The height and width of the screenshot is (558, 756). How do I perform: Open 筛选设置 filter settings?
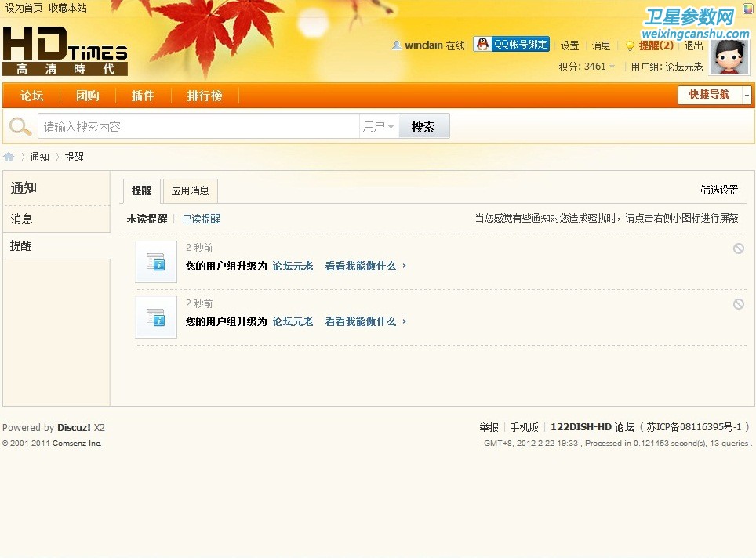point(719,190)
